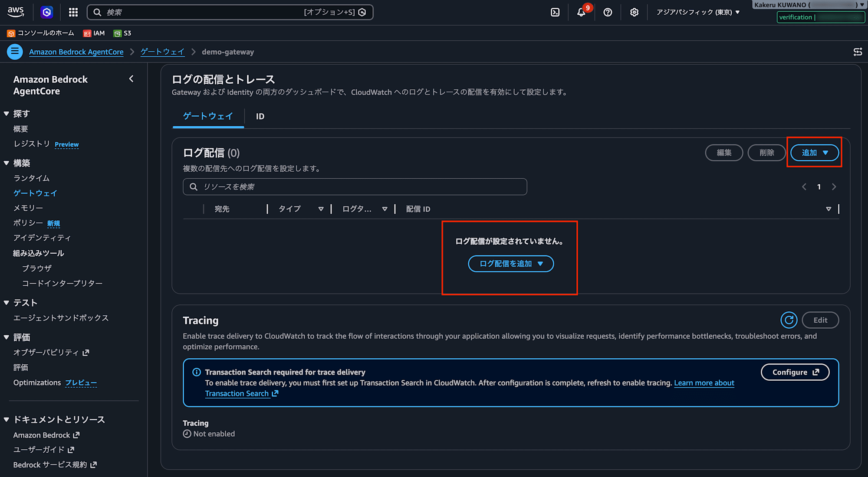Go to next page of log deliveries
The image size is (868, 477).
point(834,187)
